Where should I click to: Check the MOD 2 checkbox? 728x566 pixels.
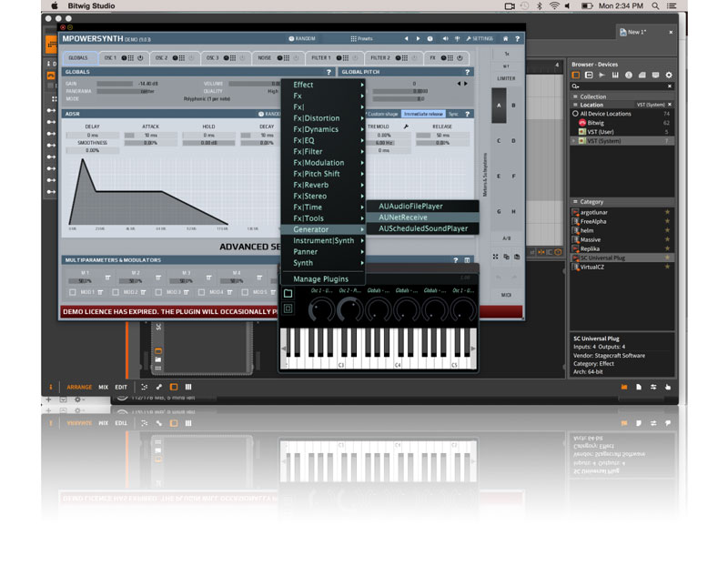pyautogui.click(x=116, y=292)
